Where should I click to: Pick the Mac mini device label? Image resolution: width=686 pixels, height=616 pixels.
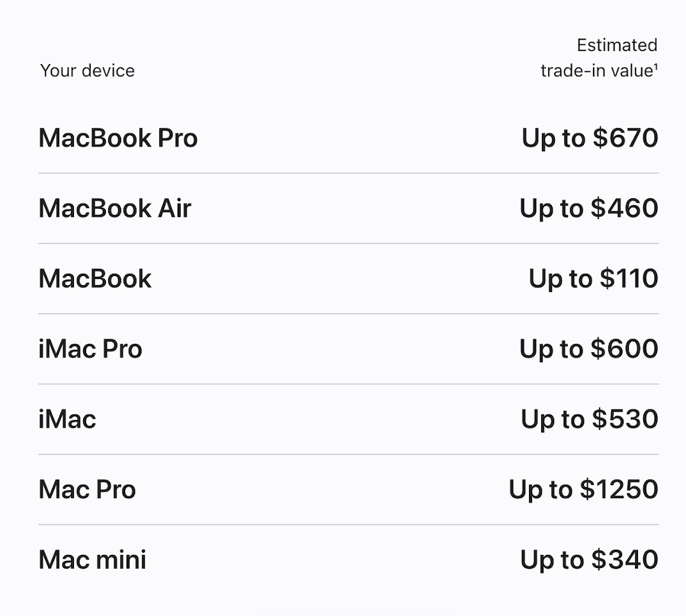(x=92, y=560)
